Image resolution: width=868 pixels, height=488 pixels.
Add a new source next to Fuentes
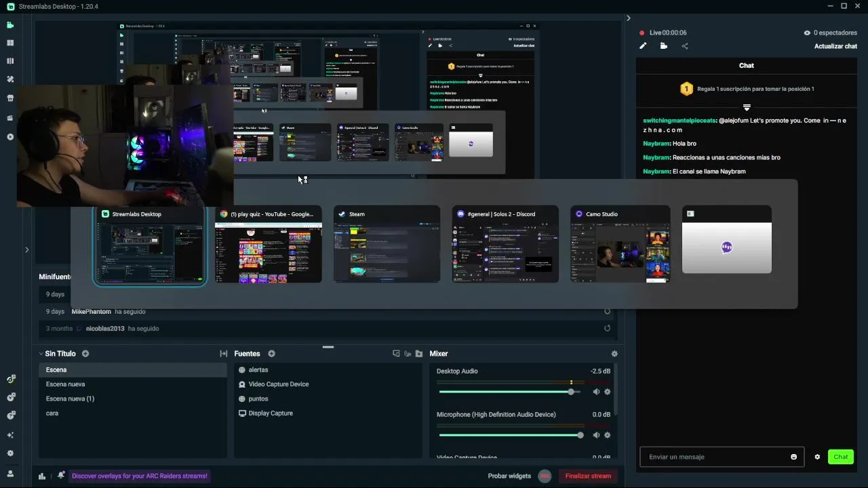tap(271, 354)
